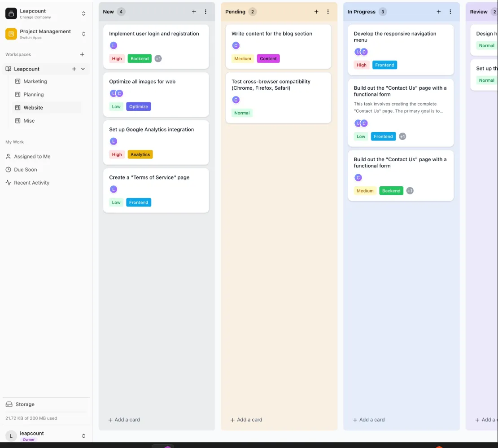
Task: Click Add a card in New column
Action: (124, 420)
